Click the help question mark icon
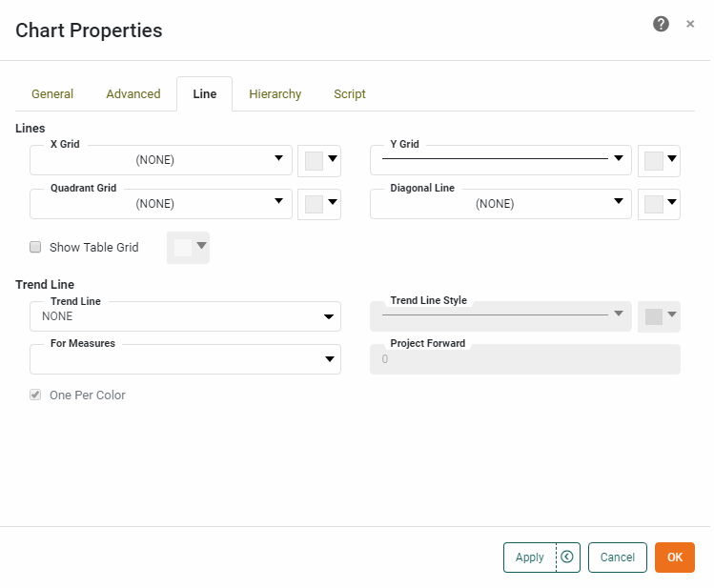Screen dimensions: 714x588 tap(661, 24)
